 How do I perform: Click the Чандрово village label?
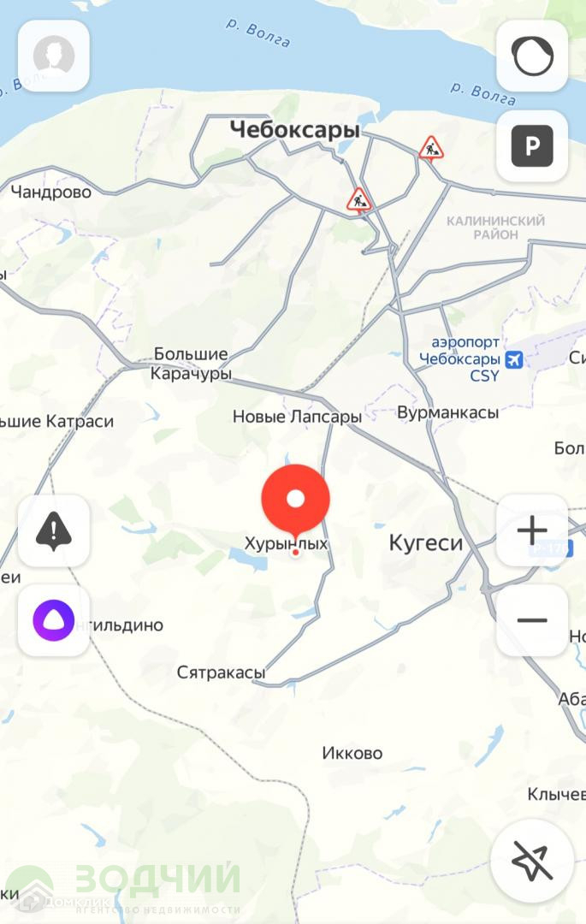(x=51, y=192)
